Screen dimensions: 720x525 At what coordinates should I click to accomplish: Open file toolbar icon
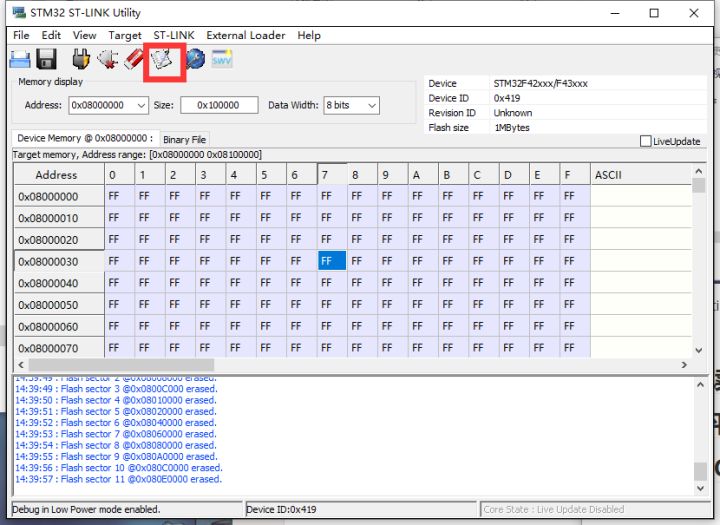point(20,59)
